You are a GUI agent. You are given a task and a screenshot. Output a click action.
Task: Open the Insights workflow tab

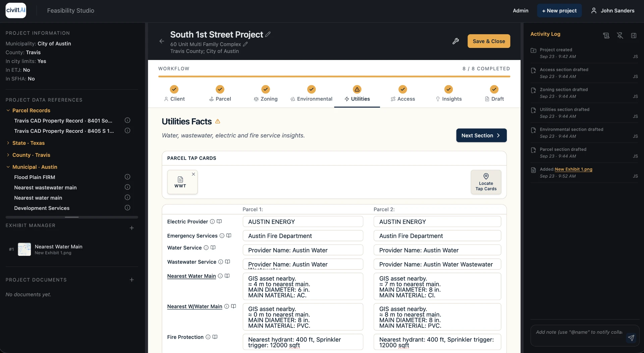point(448,94)
